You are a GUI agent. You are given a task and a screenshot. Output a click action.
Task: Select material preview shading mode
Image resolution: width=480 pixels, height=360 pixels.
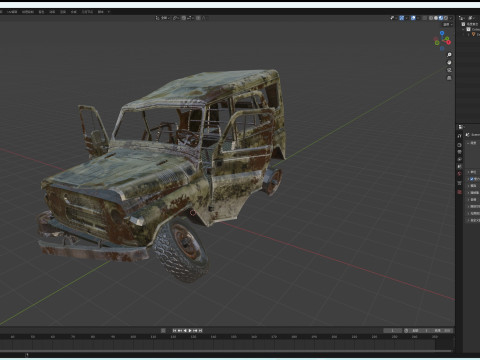click(x=441, y=18)
